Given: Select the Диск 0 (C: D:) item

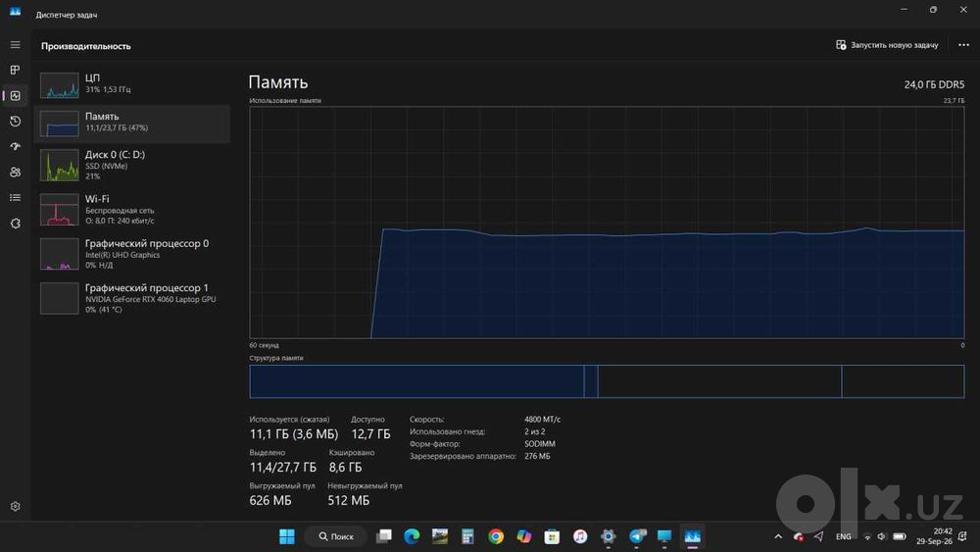Looking at the screenshot, I should pos(132,165).
